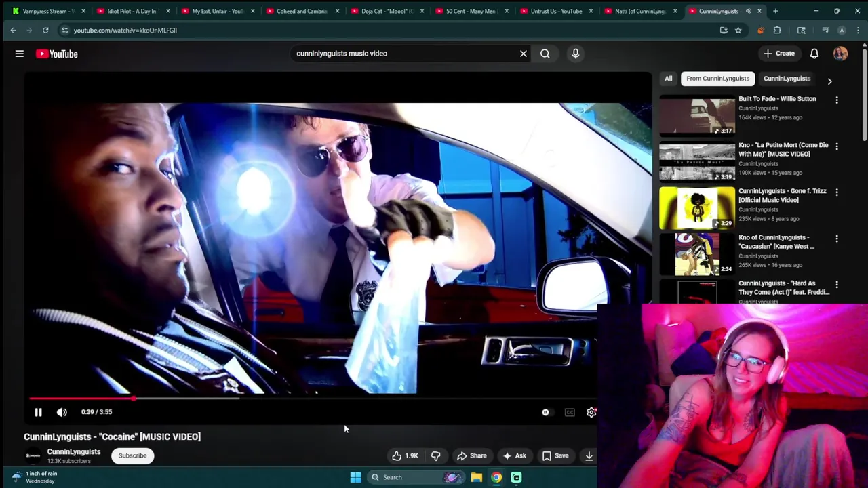Dislike the video with thumbs down
Screen dimensions: 868x488
pos(436,455)
